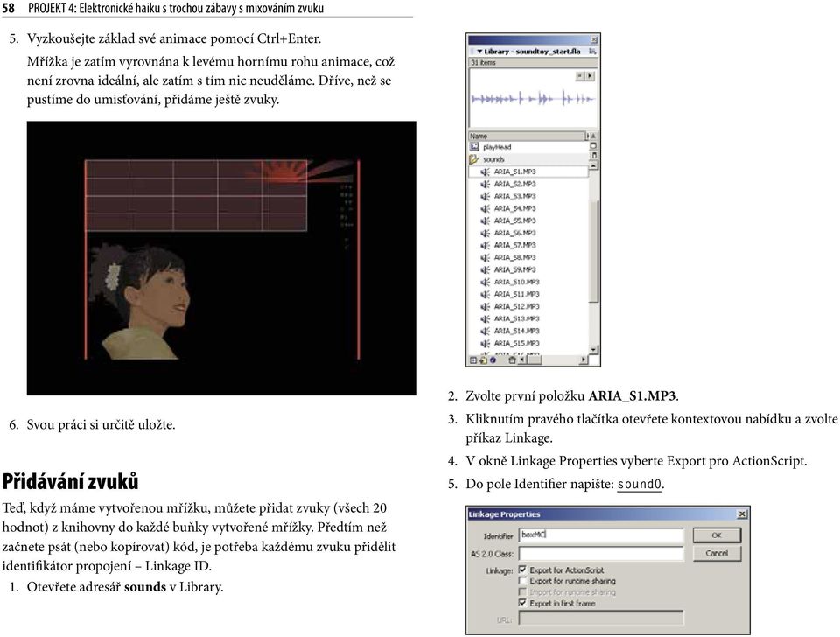Click the New Symbol icon in the Library footer
Screen dimensions: 840x637
tap(473, 360)
